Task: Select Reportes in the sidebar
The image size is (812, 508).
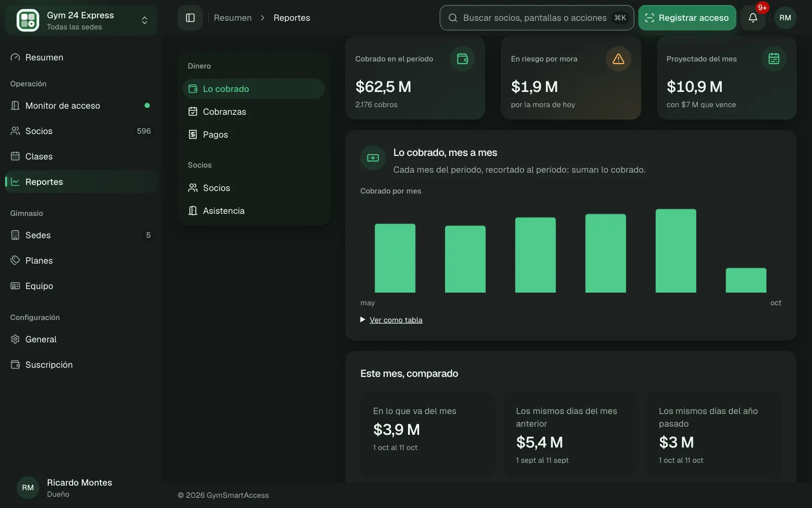Action: point(81,182)
